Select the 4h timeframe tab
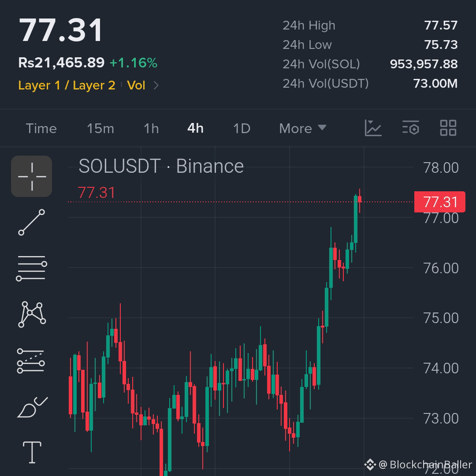The width and height of the screenshot is (476, 476). 196,128
